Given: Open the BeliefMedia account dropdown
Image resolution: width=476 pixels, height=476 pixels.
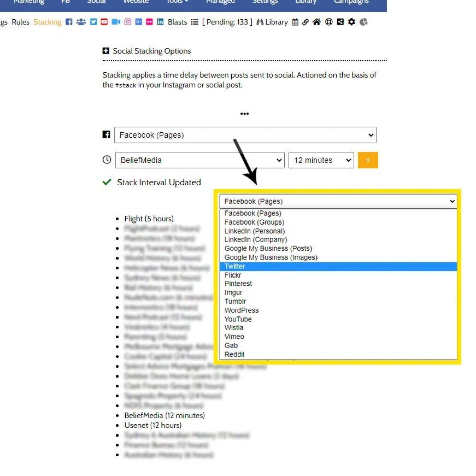Looking at the screenshot, I should tap(200, 160).
